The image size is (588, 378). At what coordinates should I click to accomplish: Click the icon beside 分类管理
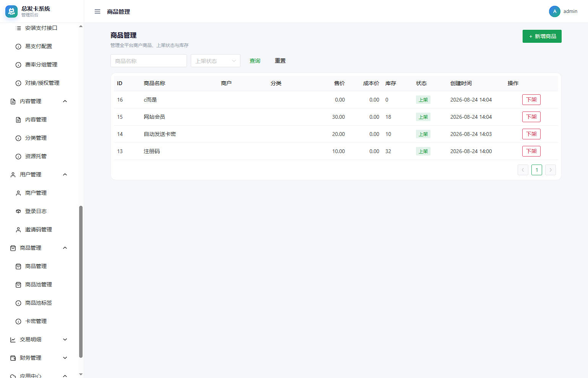pyautogui.click(x=18, y=138)
